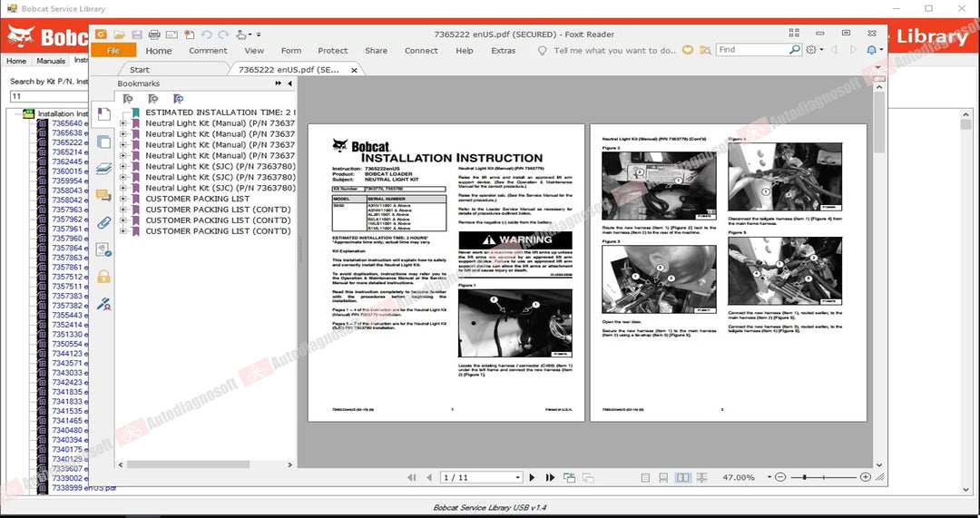Select the Hand tool icon
Screen dimensions: 980x518
(x=241, y=35)
